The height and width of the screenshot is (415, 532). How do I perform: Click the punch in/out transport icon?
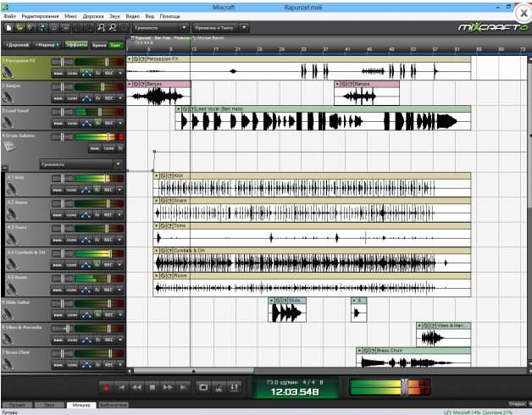pyautogui.click(x=234, y=387)
